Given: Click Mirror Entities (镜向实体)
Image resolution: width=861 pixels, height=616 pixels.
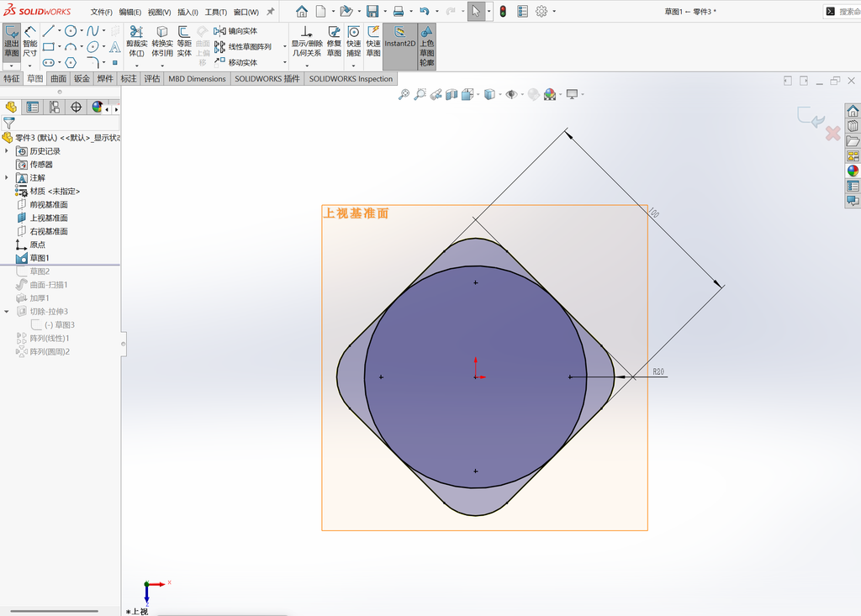Looking at the screenshot, I should pyautogui.click(x=235, y=31).
